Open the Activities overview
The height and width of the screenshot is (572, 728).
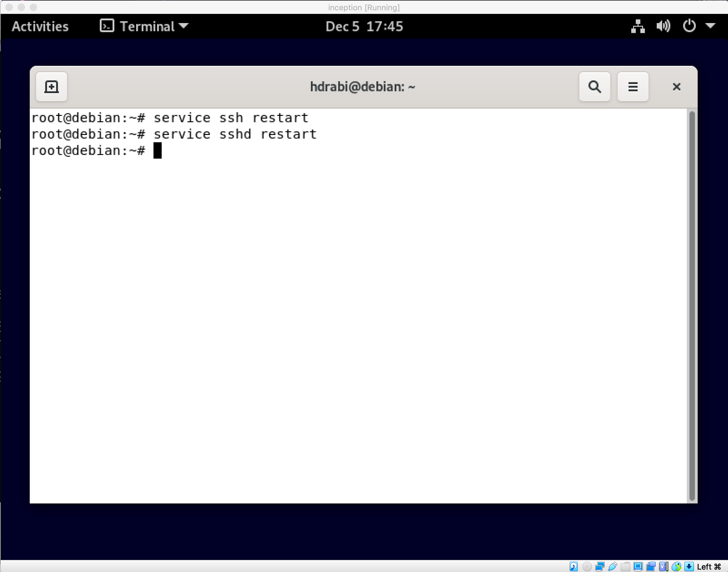click(40, 26)
